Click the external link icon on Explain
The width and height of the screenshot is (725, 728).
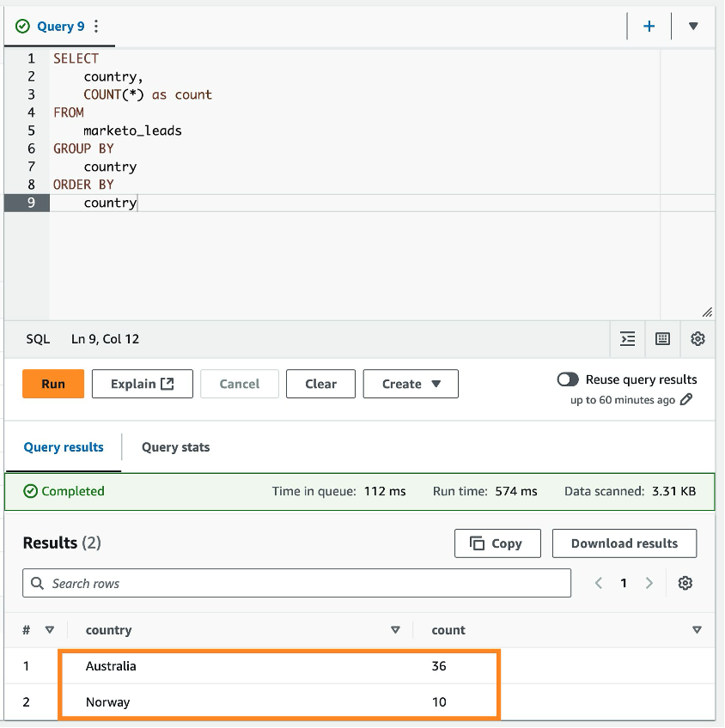pyautogui.click(x=168, y=384)
